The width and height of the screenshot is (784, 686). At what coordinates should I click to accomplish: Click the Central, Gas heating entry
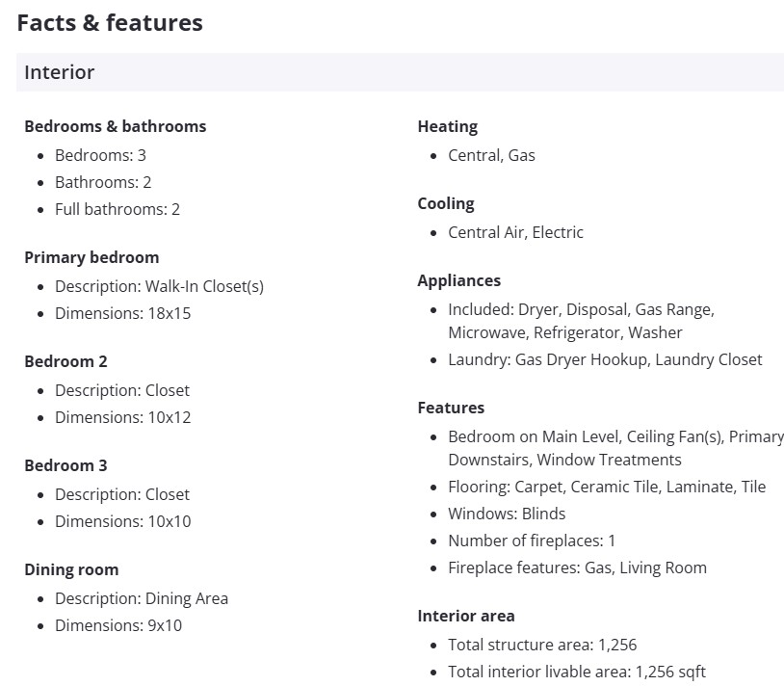pos(491,155)
